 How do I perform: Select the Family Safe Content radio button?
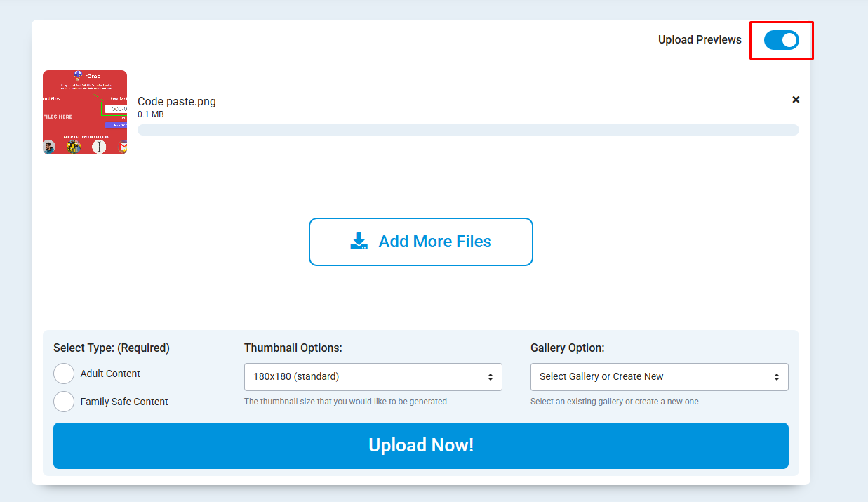64,402
